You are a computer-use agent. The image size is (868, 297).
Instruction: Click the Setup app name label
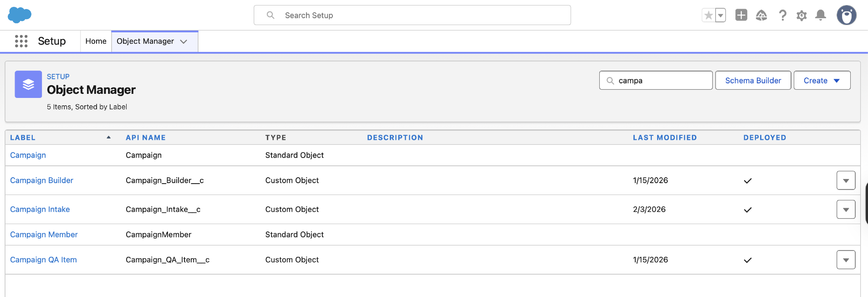[x=52, y=41]
